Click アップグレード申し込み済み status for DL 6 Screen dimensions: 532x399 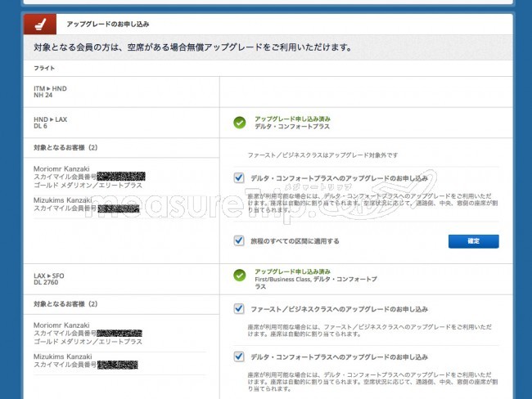pyautogui.click(x=292, y=119)
